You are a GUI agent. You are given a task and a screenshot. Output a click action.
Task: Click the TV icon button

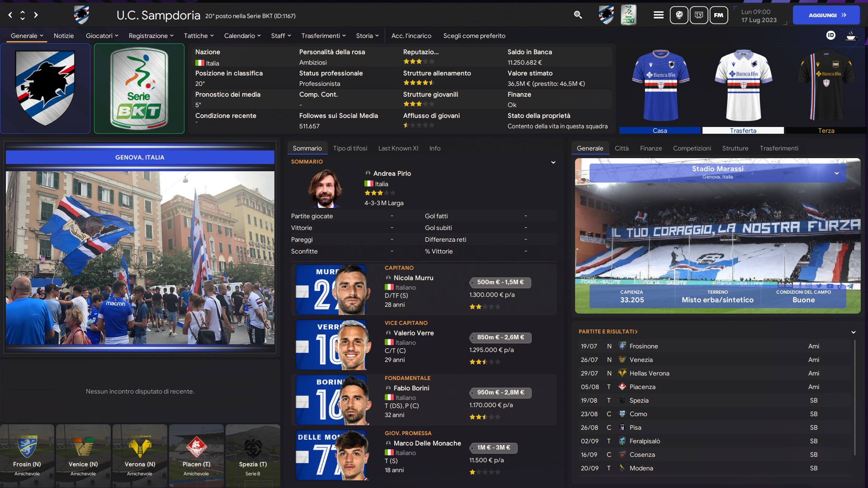click(698, 15)
